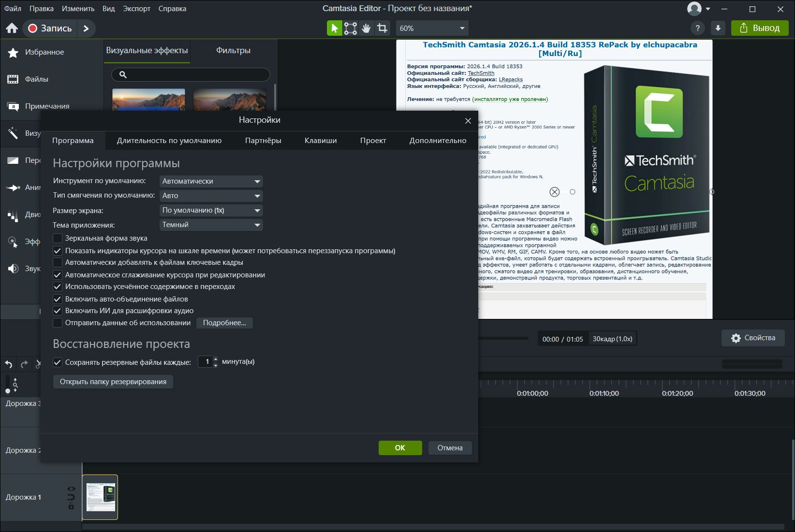The image size is (795, 532).
Task: Click the Open backup folder button
Action: click(113, 382)
